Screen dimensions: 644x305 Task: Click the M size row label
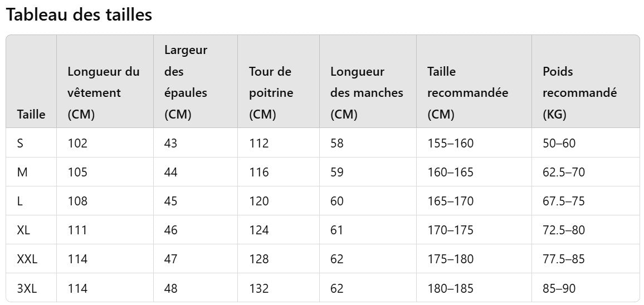point(22,172)
